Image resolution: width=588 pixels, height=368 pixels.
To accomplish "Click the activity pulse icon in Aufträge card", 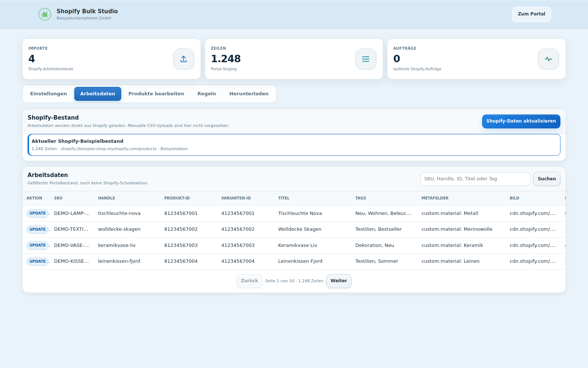I will click(x=549, y=59).
